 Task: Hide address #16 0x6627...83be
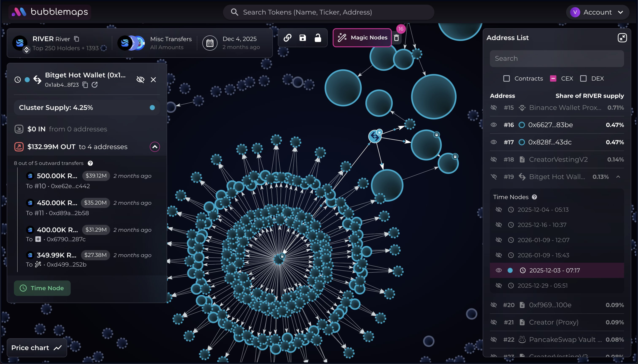coord(493,125)
